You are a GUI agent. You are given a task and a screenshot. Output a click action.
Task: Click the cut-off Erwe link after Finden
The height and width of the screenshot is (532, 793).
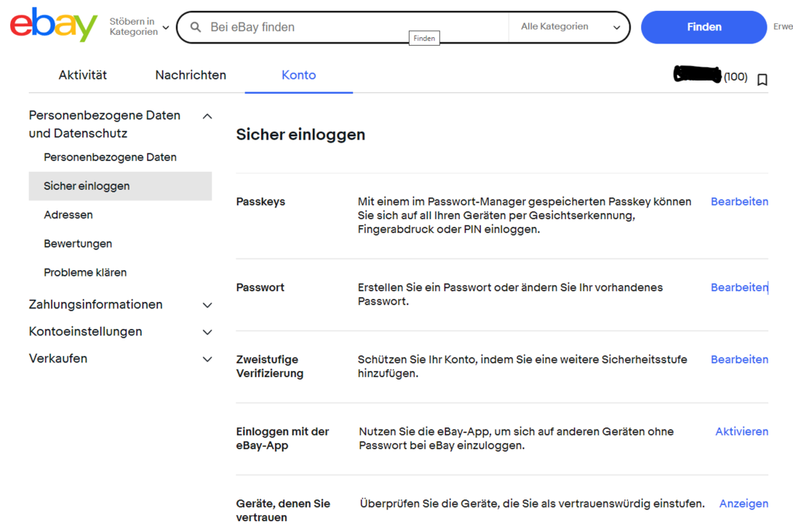pyautogui.click(x=782, y=27)
